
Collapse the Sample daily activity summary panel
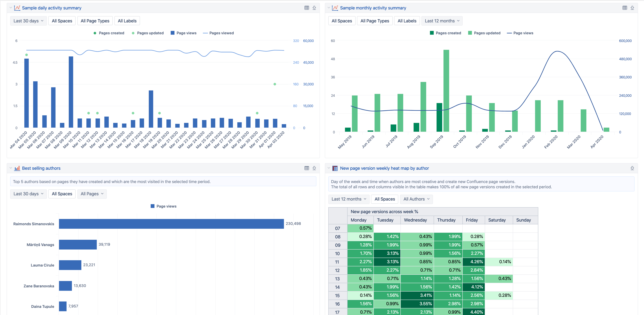point(11,8)
